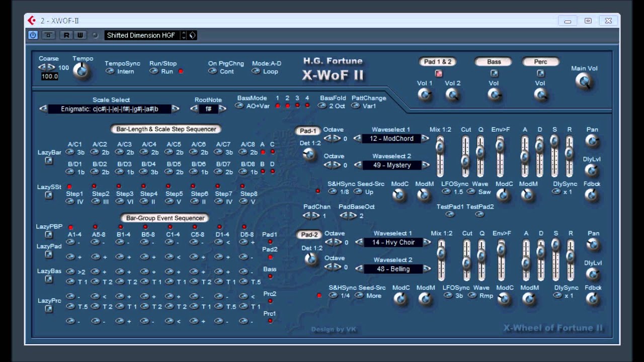Click the PadChan stepper arrows
This screenshot has width=644, height=362.
click(311, 216)
